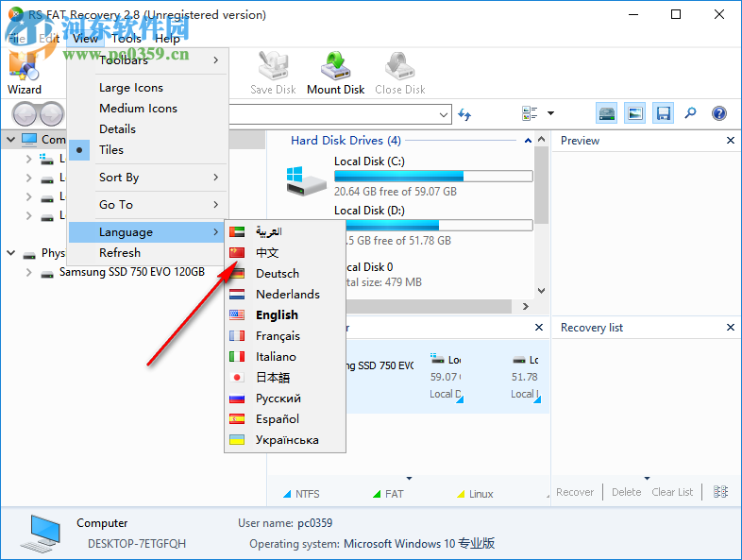The height and width of the screenshot is (560, 742).
Task: Click the Delete button
Action: coord(627,492)
